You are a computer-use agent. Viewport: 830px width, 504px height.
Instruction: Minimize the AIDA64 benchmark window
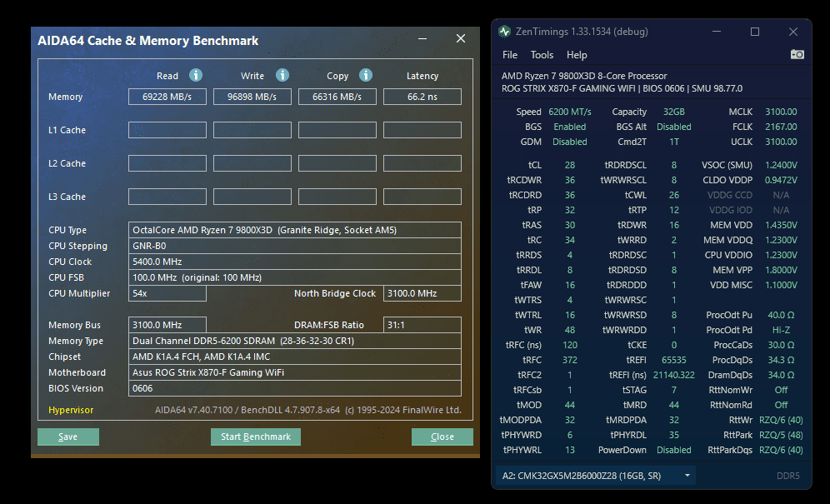tap(422, 38)
